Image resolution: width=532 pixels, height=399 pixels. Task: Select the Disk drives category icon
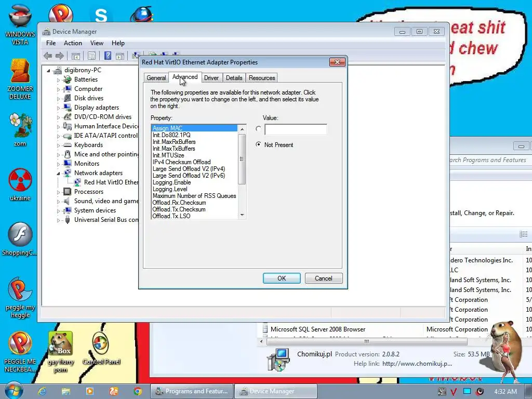[x=68, y=98]
